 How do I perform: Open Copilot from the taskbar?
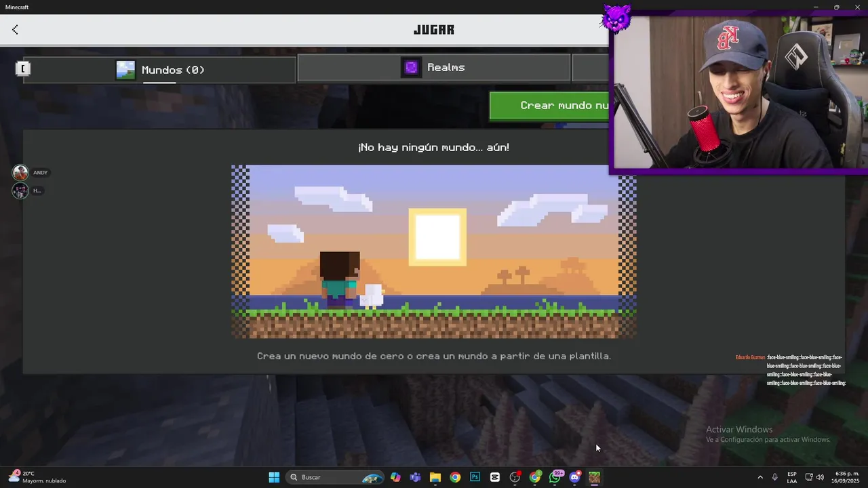point(395,477)
